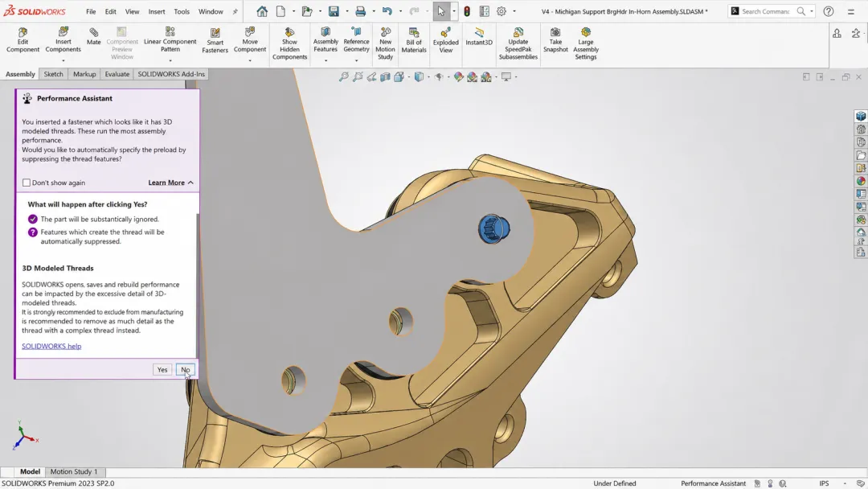Open the Edit menu
The width and height of the screenshot is (868, 489).
point(111,11)
